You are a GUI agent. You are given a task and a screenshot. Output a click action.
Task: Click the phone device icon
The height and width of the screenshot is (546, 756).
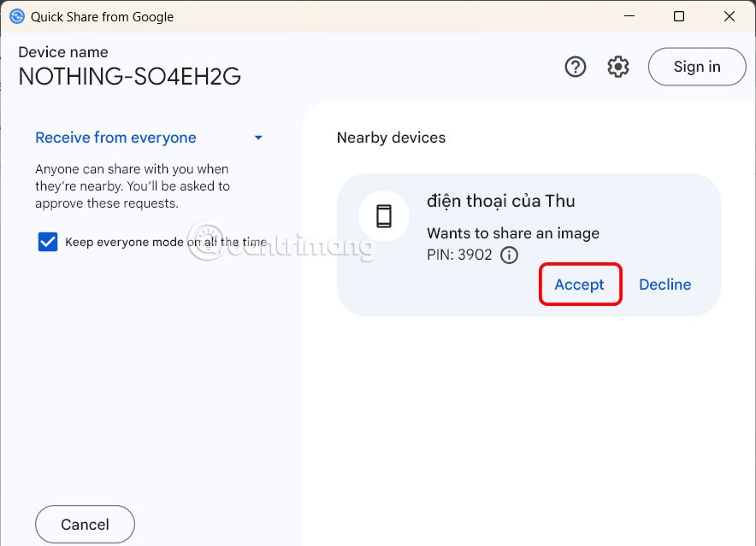[384, 216]
